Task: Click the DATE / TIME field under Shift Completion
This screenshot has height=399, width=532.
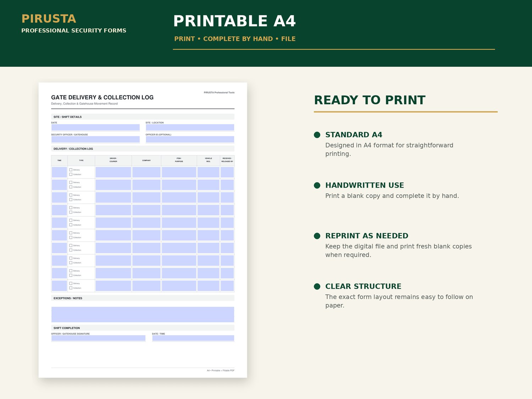Action: pyautogui.click(x=193, y=338)
